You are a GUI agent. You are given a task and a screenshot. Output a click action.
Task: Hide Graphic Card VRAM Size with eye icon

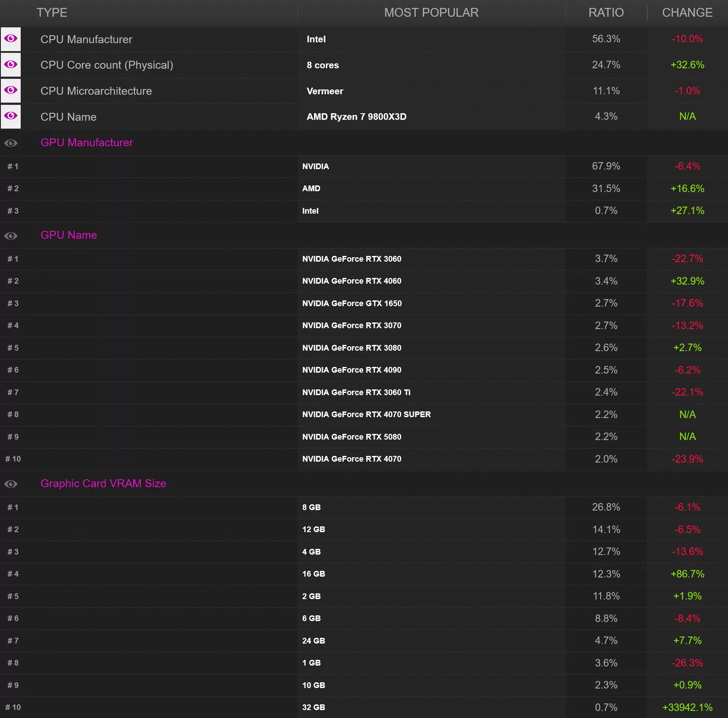[11, 484]
